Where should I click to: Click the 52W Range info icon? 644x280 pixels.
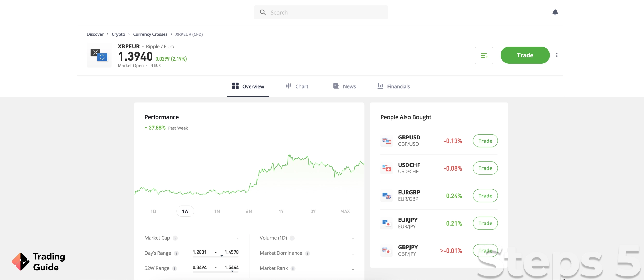(175, 268)
